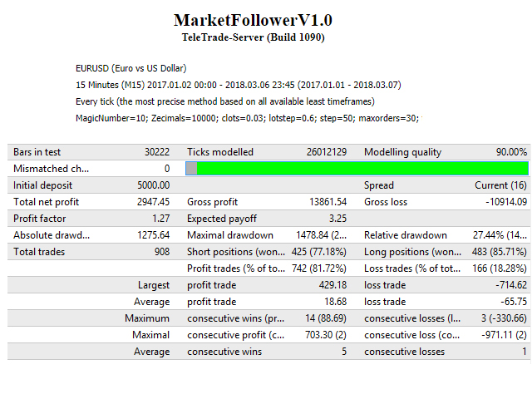Viewport: 532px width, 399px height.
Task: Click the Every tick model description line
Action: [225, 101]
